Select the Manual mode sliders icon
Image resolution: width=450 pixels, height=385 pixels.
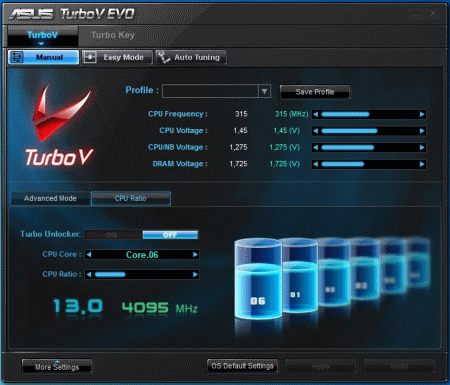[x=17, y=57]
